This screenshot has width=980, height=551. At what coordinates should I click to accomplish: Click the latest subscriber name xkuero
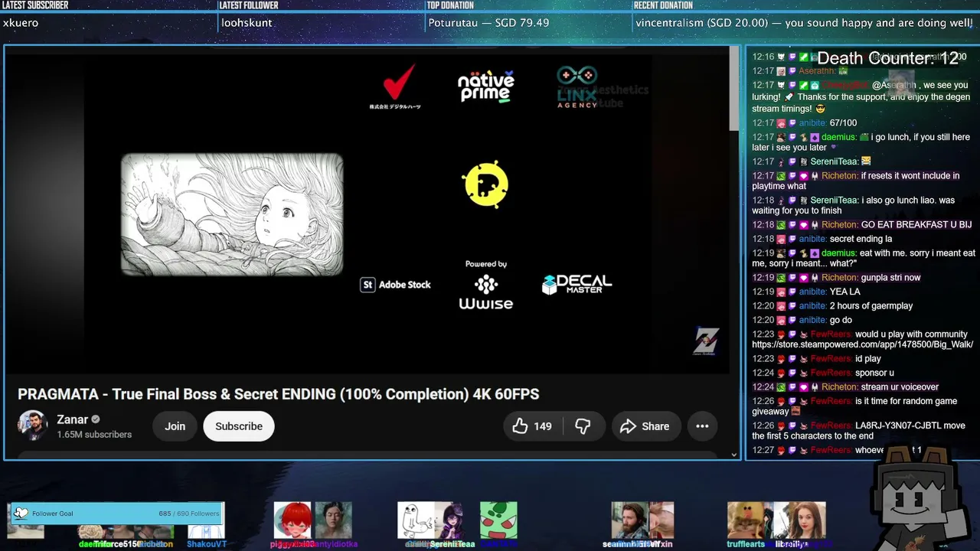[x=21, y=23]
